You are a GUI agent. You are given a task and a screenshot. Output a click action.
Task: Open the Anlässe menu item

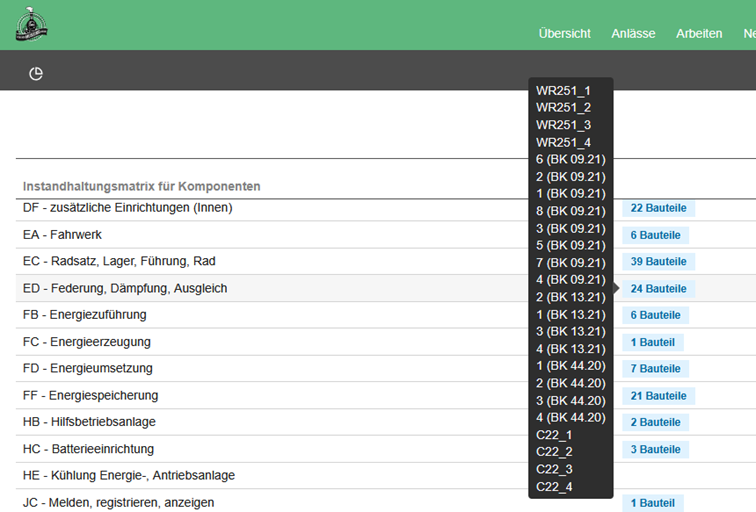[x=633, y=33]
